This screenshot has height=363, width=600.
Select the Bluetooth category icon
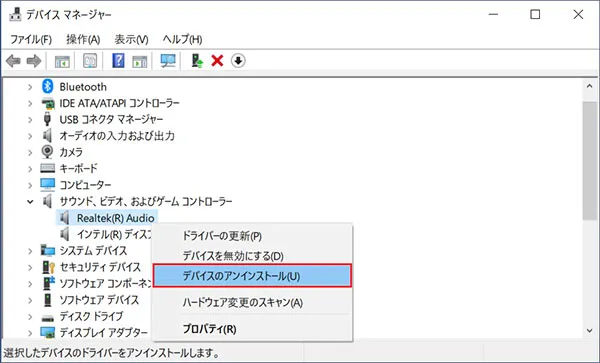click(47, 86)
